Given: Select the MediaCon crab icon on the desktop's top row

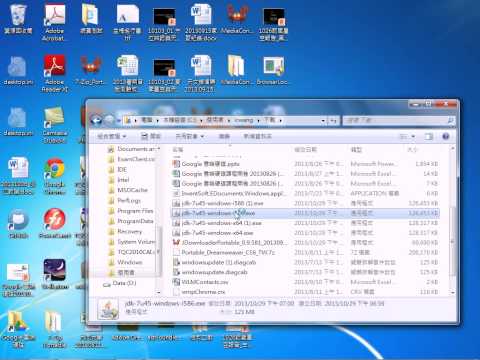Looking at the screenshot, I should tap(237, 19).
